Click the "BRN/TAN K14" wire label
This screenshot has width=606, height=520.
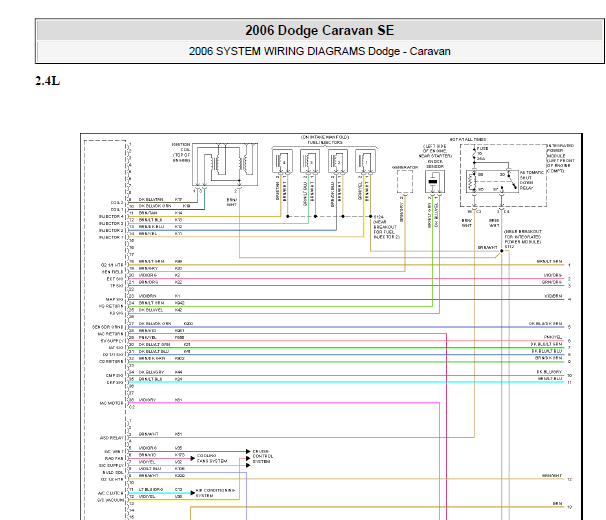tap(160, 213)
